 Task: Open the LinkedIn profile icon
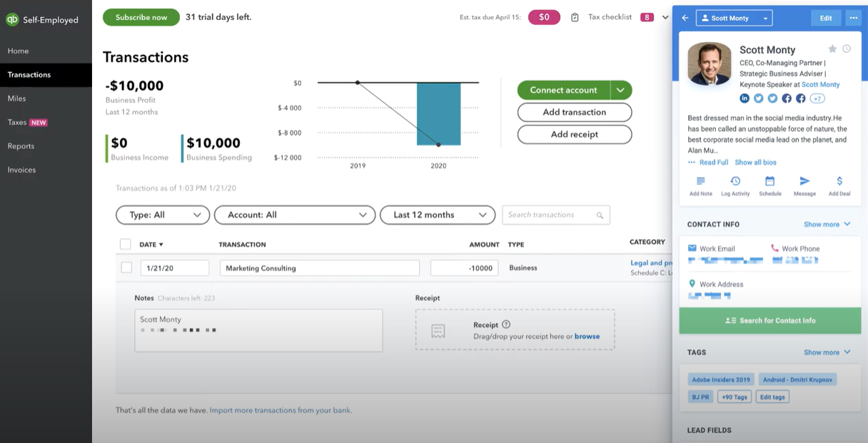tap(745, 98)
